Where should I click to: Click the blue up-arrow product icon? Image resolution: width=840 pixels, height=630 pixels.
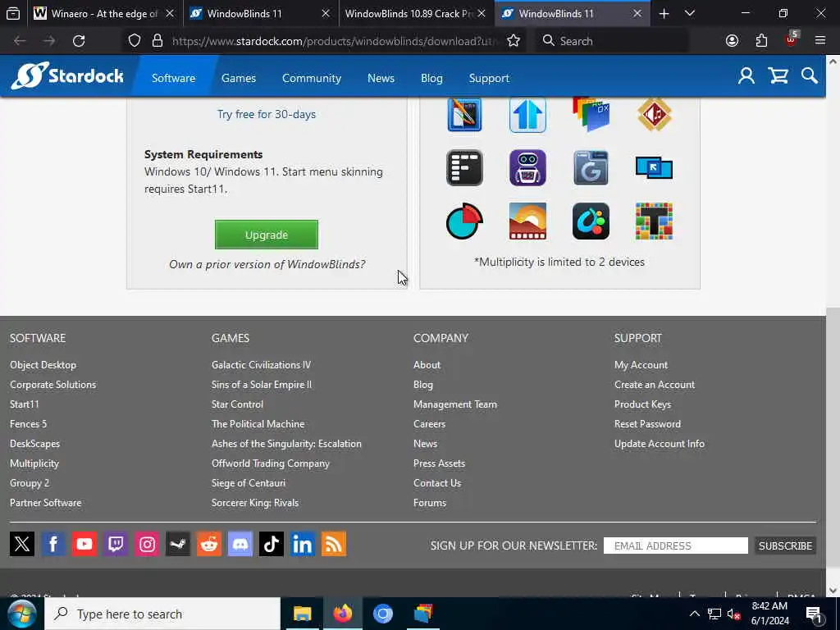click(527, 115)
